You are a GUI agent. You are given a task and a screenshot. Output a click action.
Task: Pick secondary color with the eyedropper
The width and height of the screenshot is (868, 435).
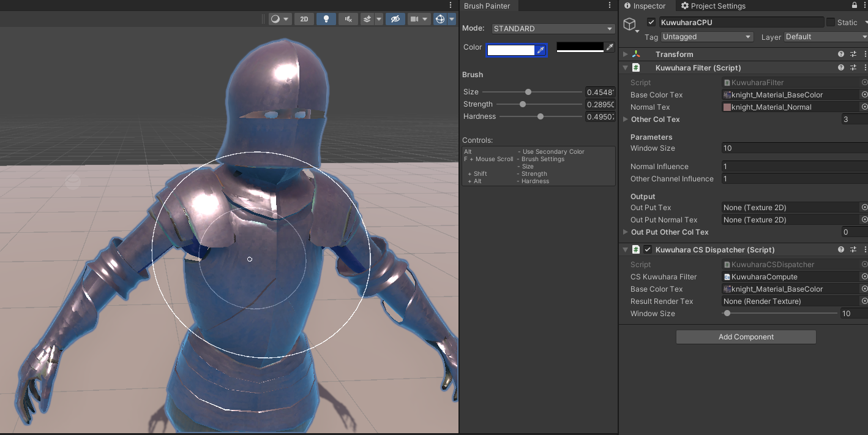pos(610,47)
